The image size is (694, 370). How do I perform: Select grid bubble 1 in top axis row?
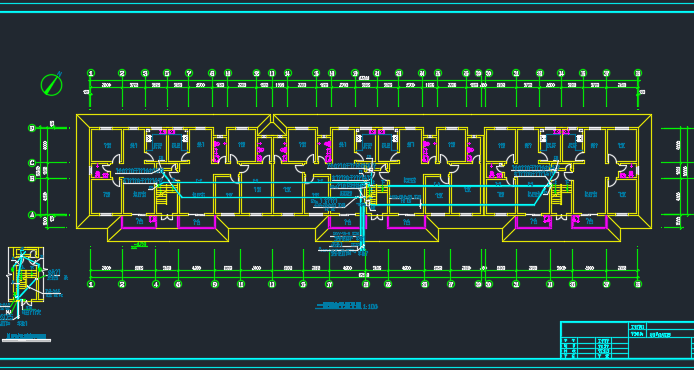91,73
